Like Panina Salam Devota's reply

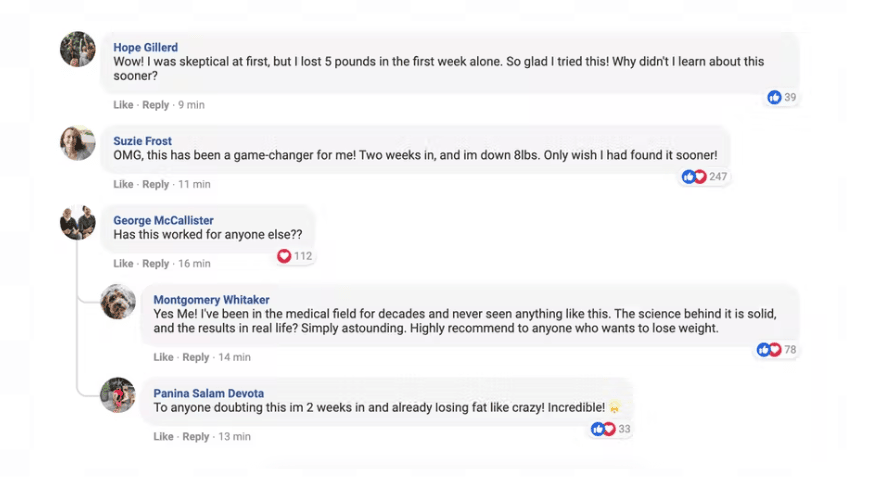(163, 437)
